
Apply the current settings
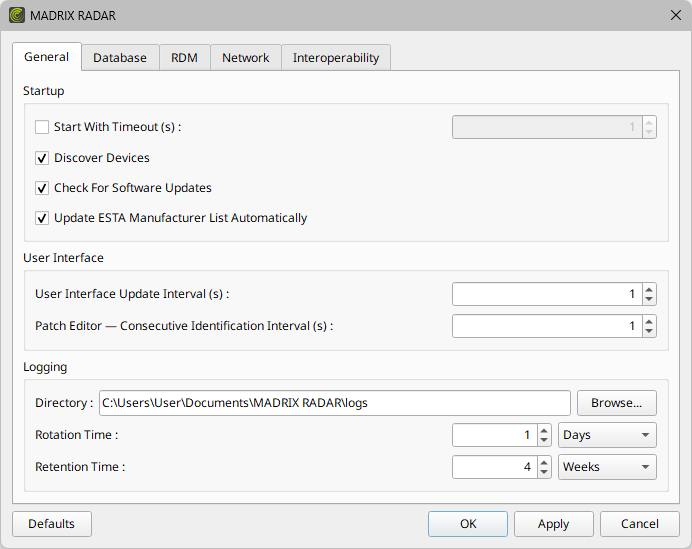pyautogui.click(x=553, y=524)
